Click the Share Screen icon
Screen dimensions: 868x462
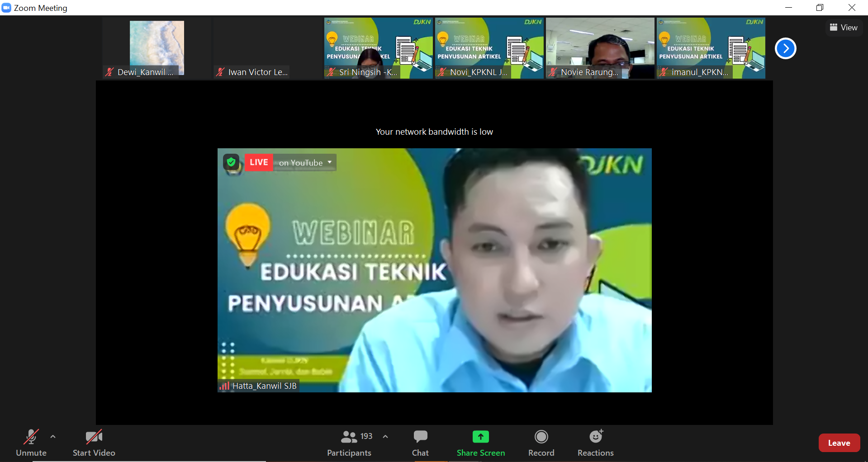[x=480, y=437]
